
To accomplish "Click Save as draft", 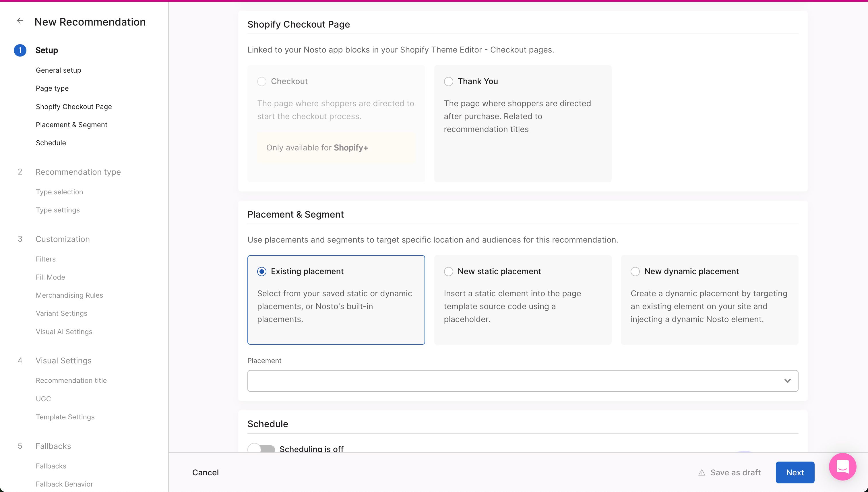I will 735,472.
